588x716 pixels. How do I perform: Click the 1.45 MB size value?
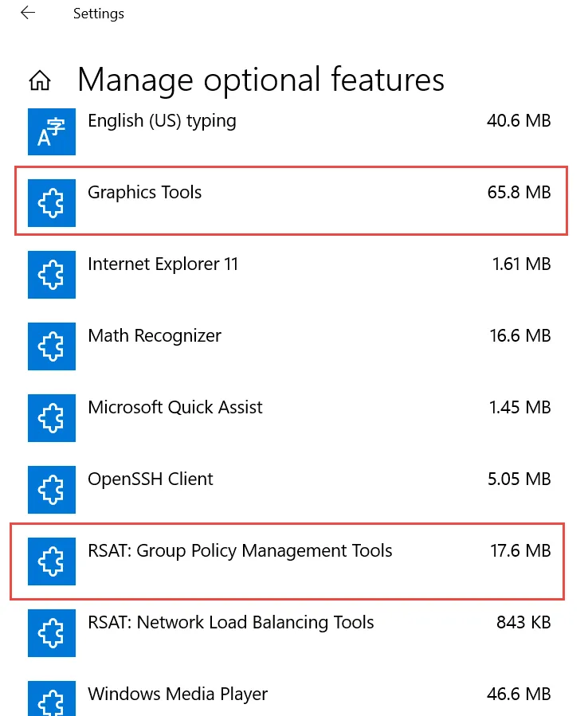click(x=520, y=407)
